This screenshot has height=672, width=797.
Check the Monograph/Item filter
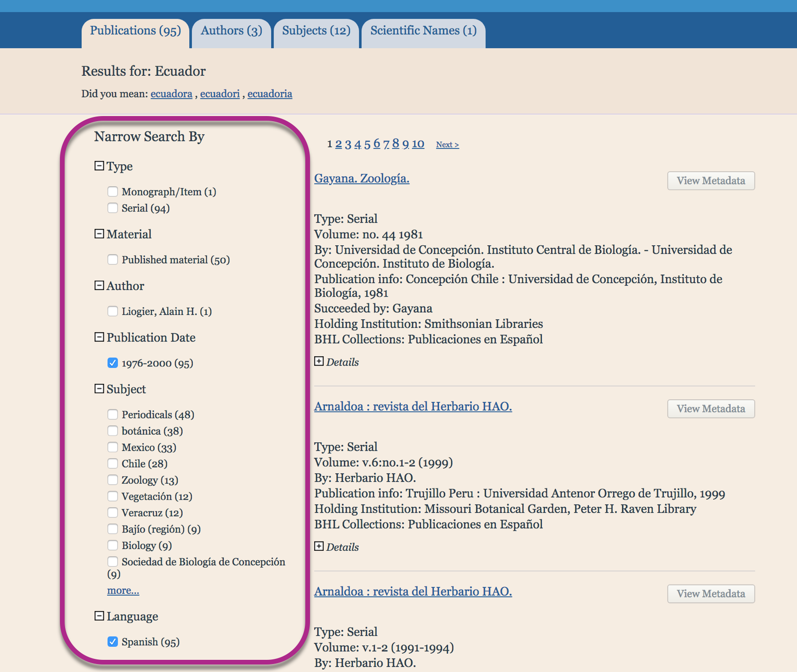[x=113, y=192]
